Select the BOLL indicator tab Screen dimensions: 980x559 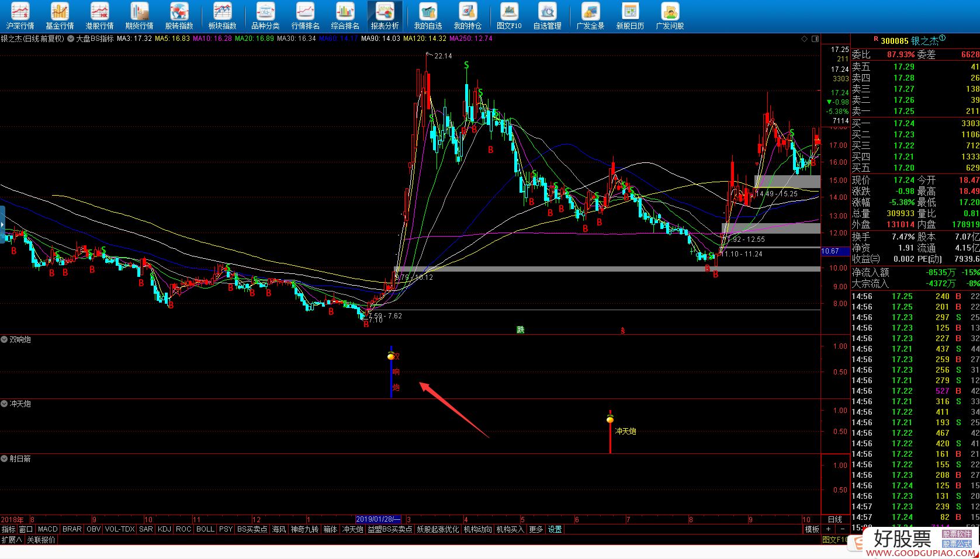(x=205, y=529)
